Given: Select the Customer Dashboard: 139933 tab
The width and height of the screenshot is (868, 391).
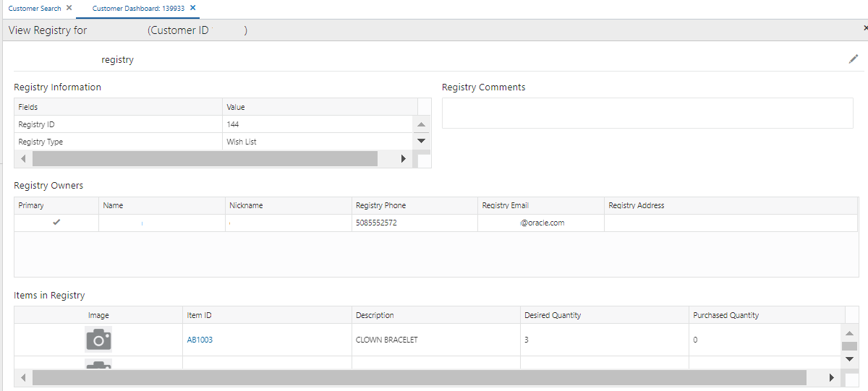Looking at the screenshot, I should click(x=139, y=8).
